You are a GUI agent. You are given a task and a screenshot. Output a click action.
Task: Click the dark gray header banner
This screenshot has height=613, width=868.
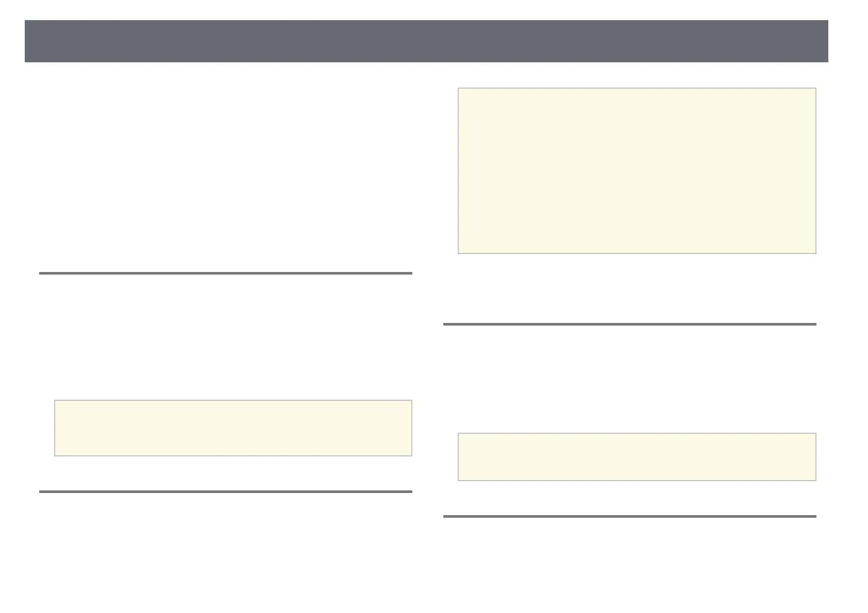[x=426, y=41]
